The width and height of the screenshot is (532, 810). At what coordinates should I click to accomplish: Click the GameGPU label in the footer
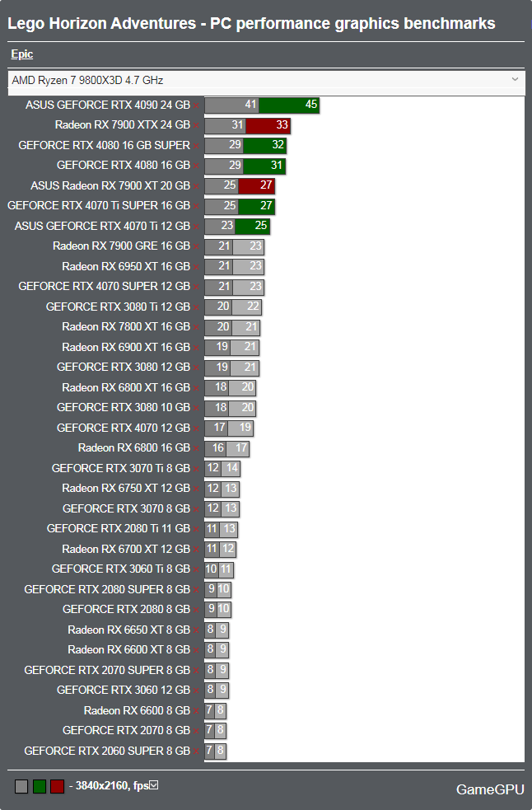[x=490, y=789]
